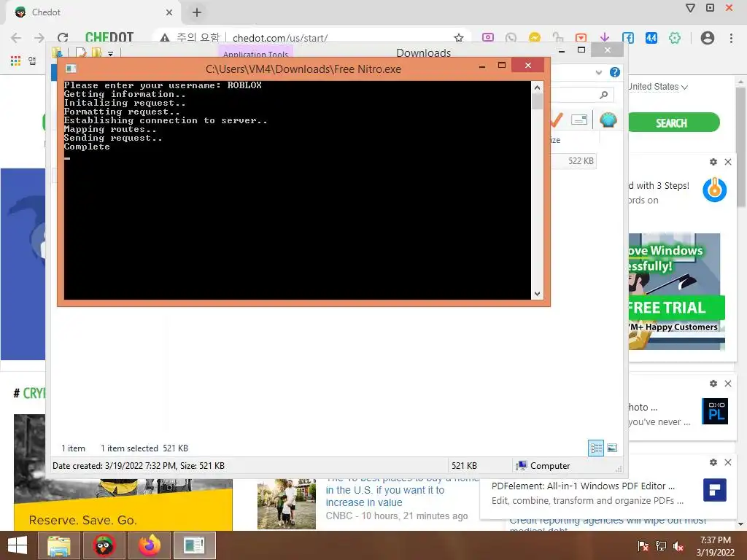Click the console title bar Free Nitro.exe
747x560 pixels.
[x=303, y=69]
